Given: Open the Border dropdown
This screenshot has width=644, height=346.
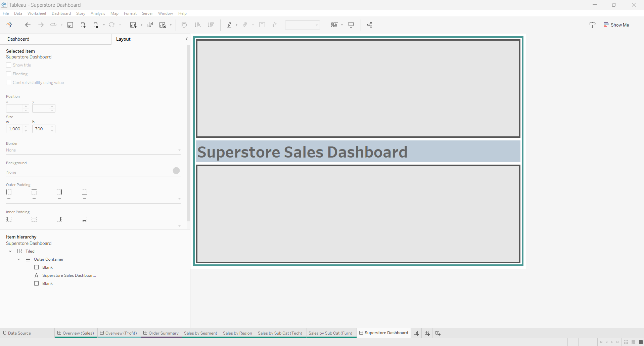Looking at the screenshot, I should pyautogui.click(x=93, y=150).
